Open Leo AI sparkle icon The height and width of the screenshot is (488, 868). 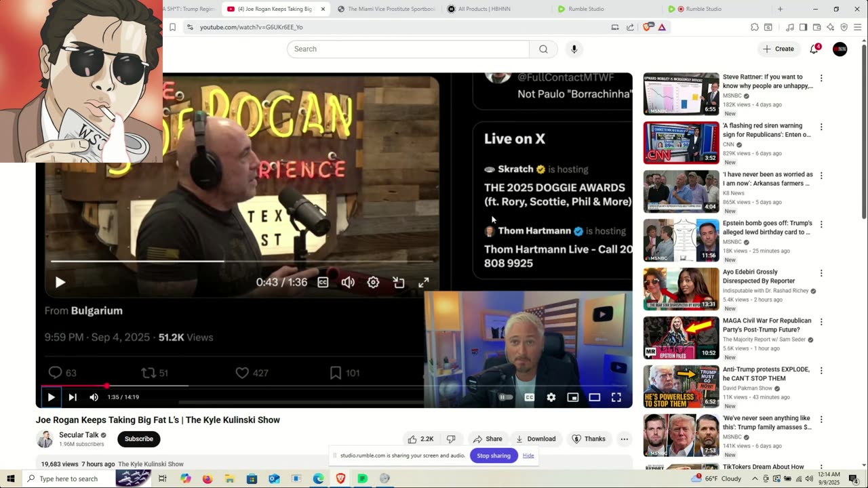(830, 27)
